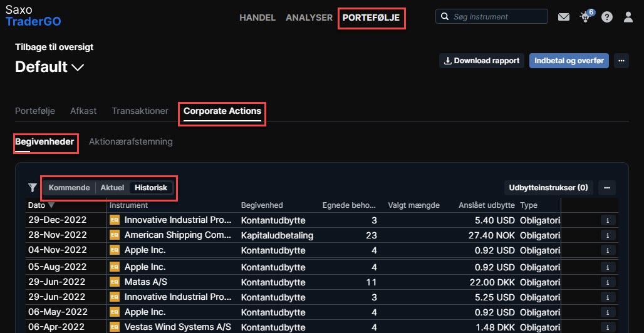Click the 22.00 DKK payout value
Image resolution: width=644 pixels, height=333 pixels.
[x=492, y=282]
